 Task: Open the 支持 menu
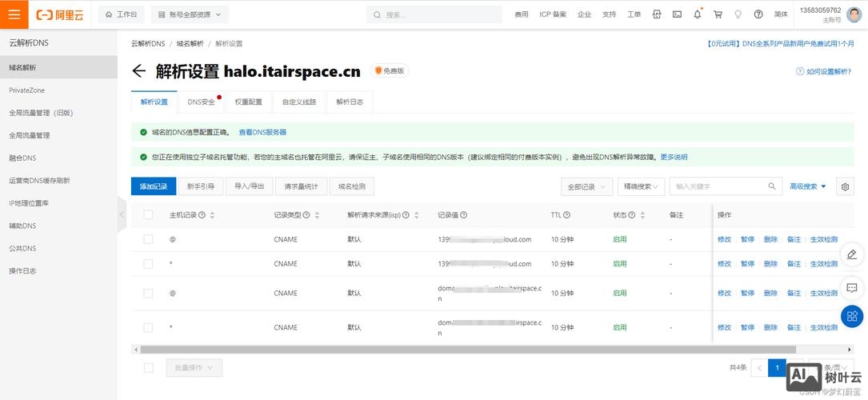pos(609,15)
